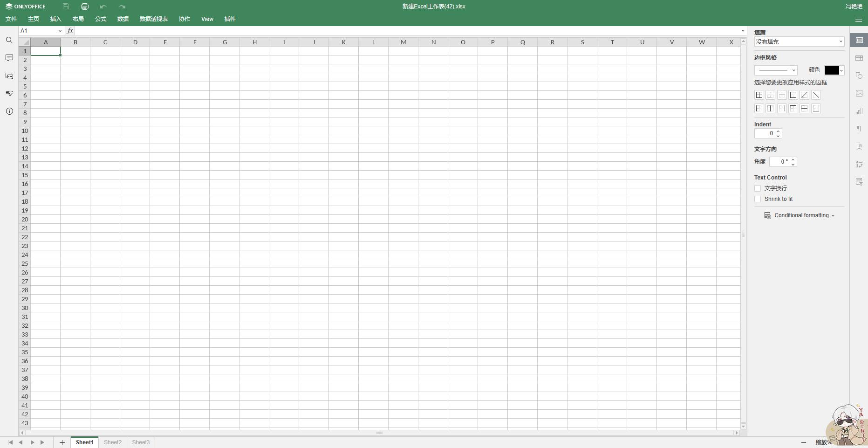Screen dimensions: 868x448
Task: Enable the 文字换行 wrap text checkbox
Action: pyautogui.click(x=758, y=188)
